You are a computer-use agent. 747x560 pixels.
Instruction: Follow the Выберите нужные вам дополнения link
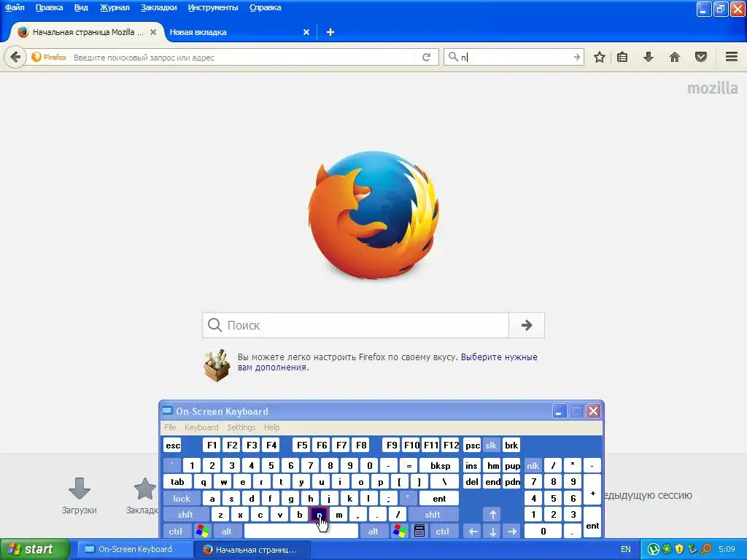(387, 362)
